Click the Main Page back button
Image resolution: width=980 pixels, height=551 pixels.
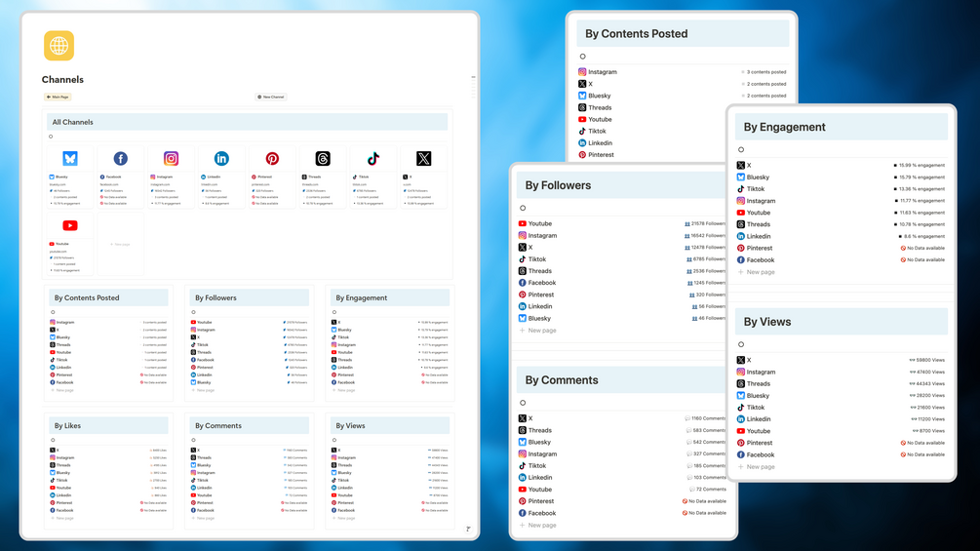58,97
